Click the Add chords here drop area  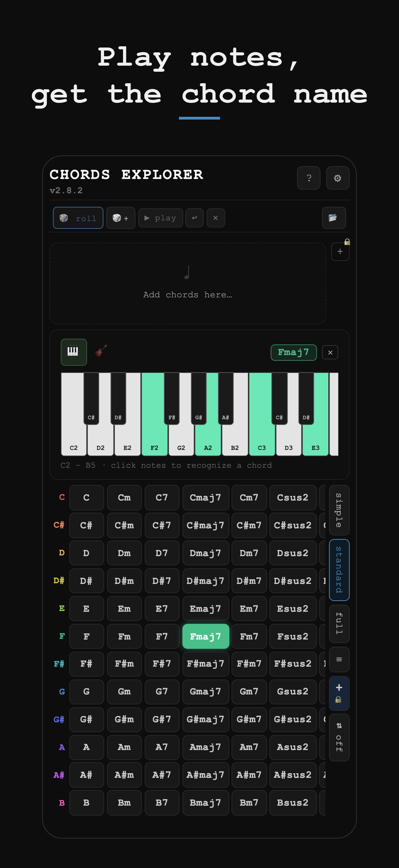188,283
